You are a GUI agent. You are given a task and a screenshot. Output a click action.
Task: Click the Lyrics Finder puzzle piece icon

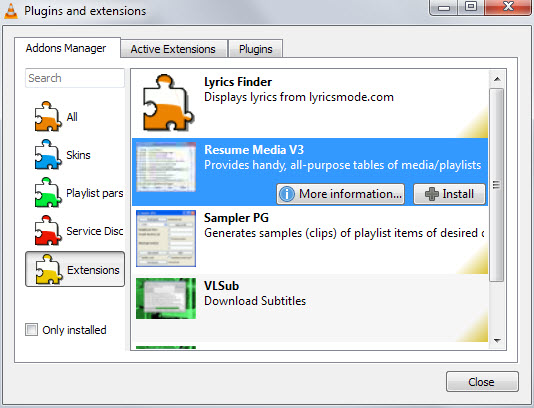tap(168, 103)
